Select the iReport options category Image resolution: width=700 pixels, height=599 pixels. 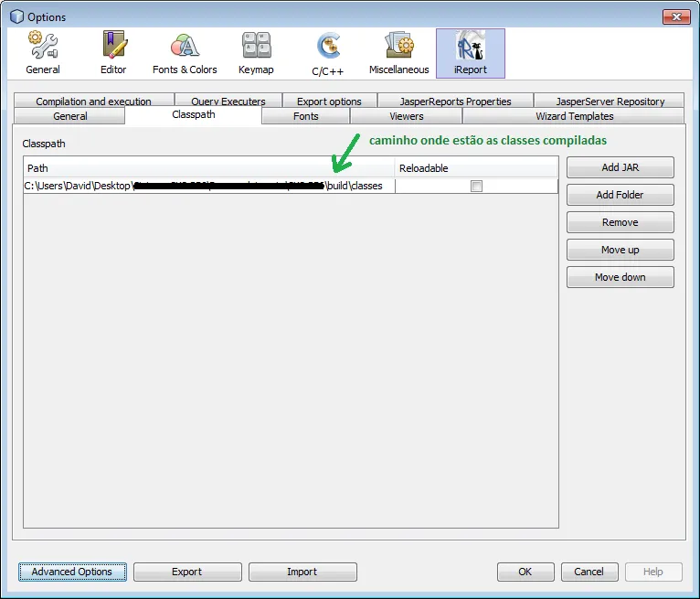[x=471, y=53]
